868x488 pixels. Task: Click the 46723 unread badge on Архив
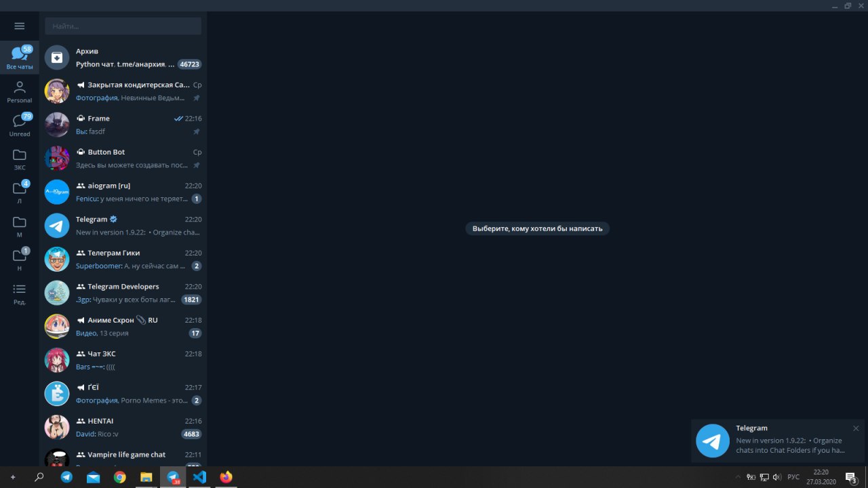pos(189,64)
